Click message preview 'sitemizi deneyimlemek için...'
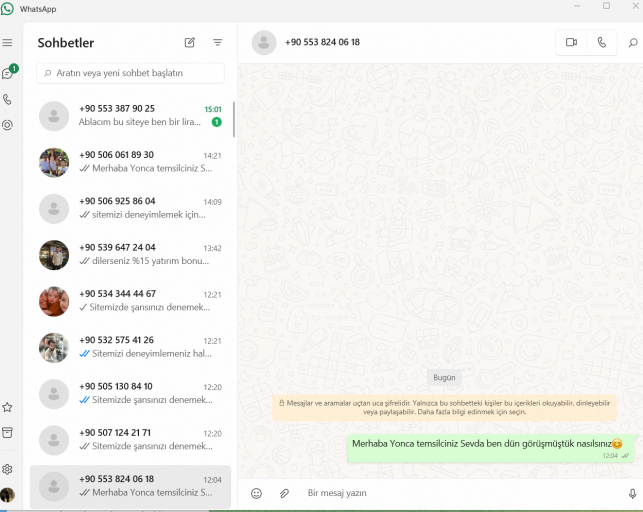This screenshot has height=512, width=643. click(x=149, y=214)
